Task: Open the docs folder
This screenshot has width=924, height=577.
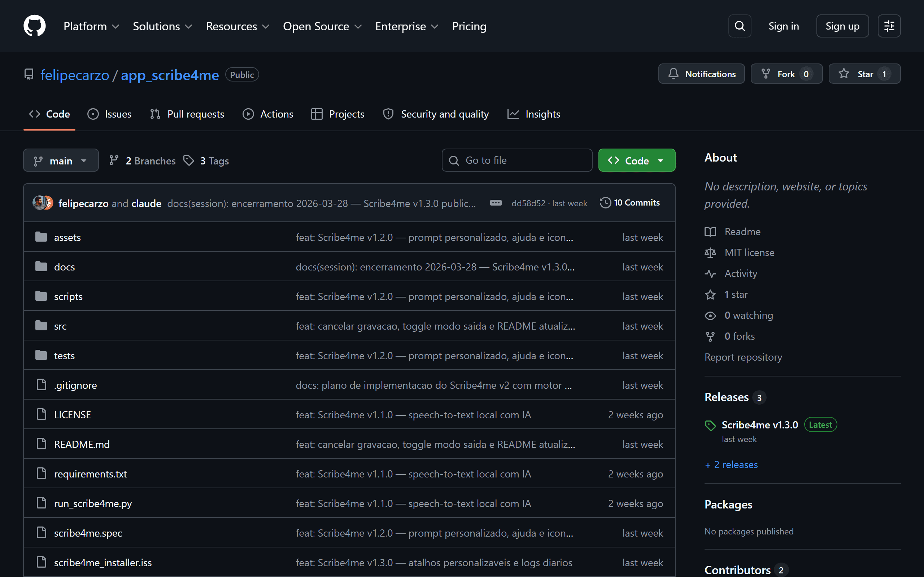Action: pos(64,267)
